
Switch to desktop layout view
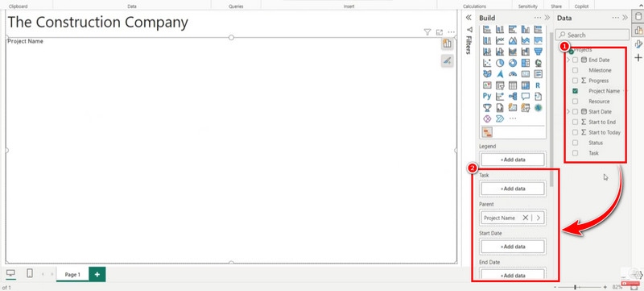click(x=11, y=273)
